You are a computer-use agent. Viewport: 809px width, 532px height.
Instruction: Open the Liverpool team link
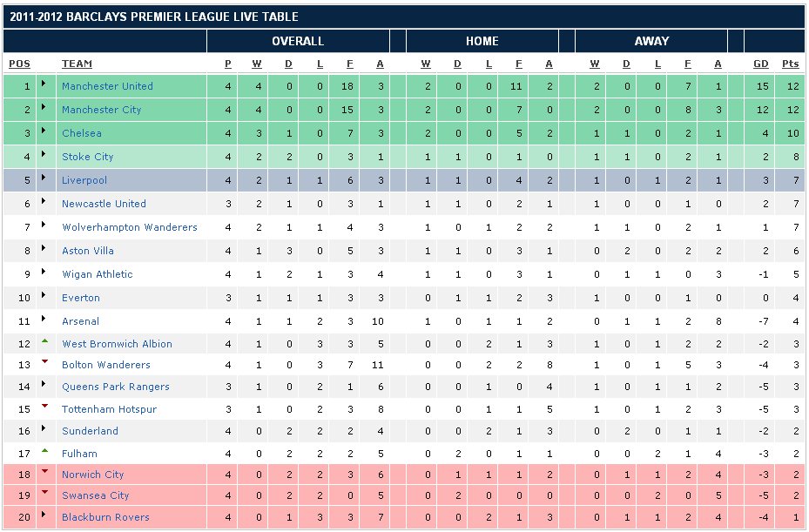point(84,180)
